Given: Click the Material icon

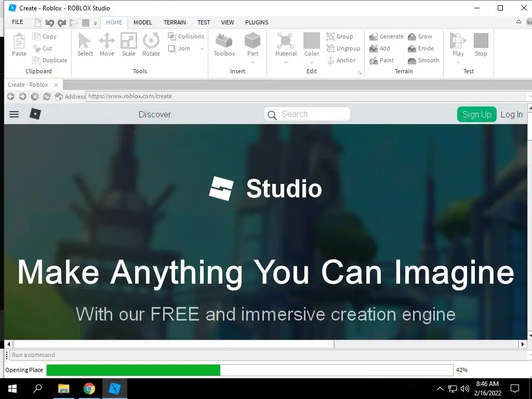Looking at the screenshot, I should [x=286, y=41].
